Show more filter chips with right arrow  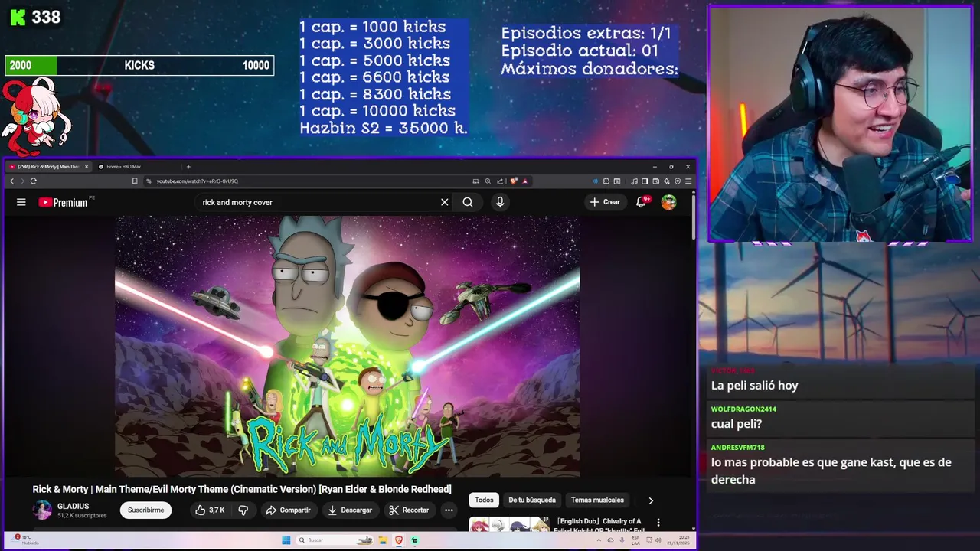pyautogui.click(x=651, y=500)
